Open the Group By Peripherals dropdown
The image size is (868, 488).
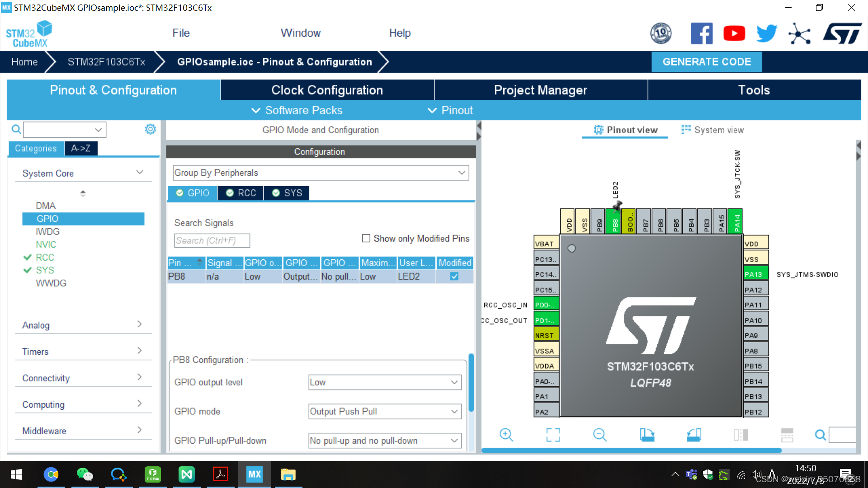(x=321, y=173)
